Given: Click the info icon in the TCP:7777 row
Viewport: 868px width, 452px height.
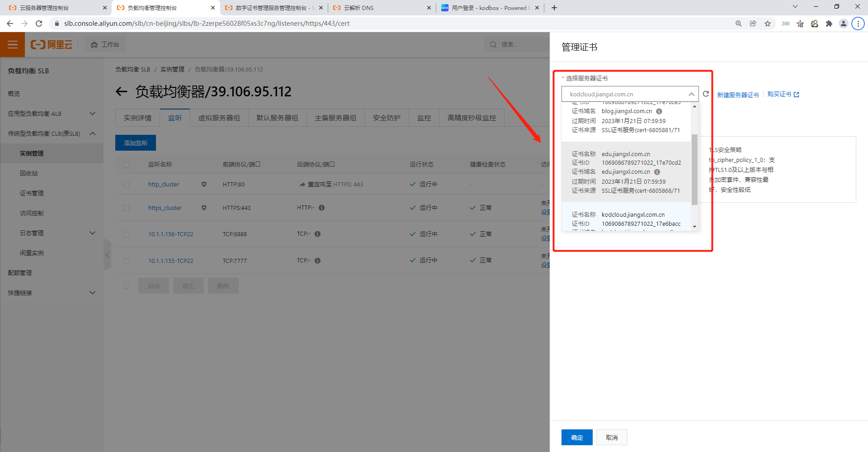Looking at the screenshot, I should click(317, 261).
